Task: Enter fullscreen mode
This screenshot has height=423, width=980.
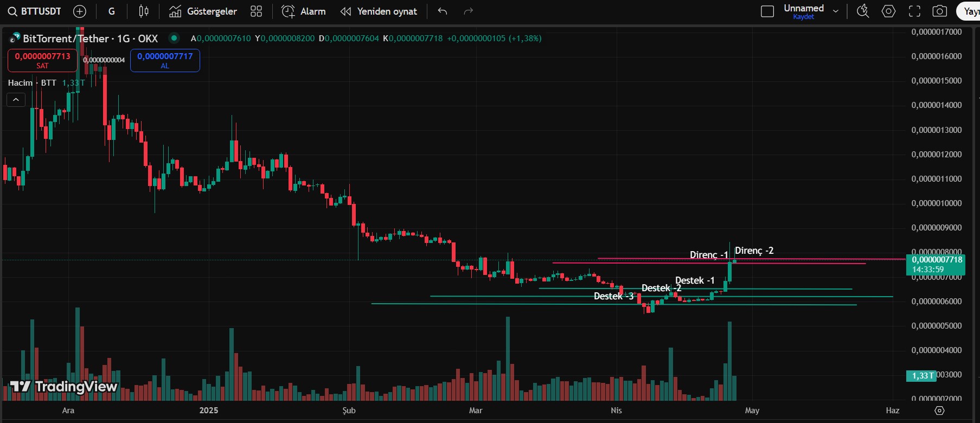Action: point(914,11)
